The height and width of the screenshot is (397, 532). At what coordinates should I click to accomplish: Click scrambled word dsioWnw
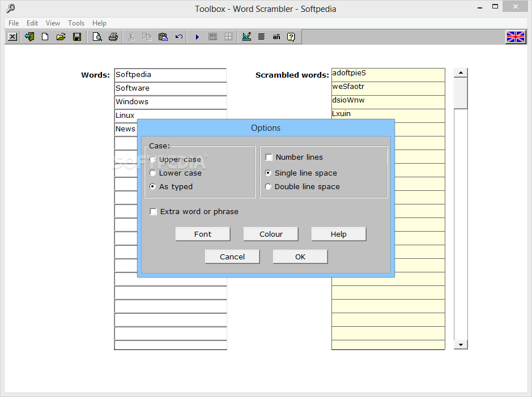pyautogui.click(x=388, y=102)
